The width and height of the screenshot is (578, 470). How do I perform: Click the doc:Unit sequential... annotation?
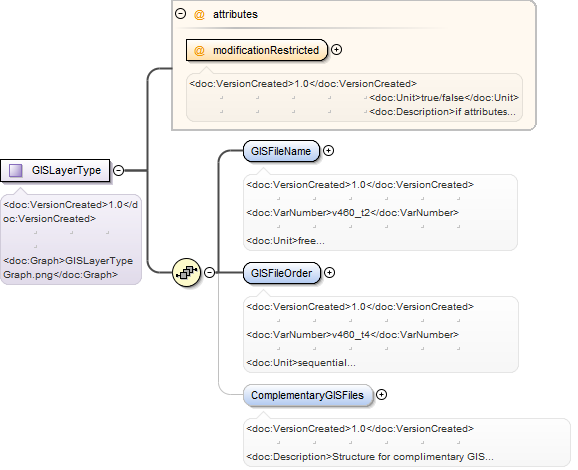301,363
